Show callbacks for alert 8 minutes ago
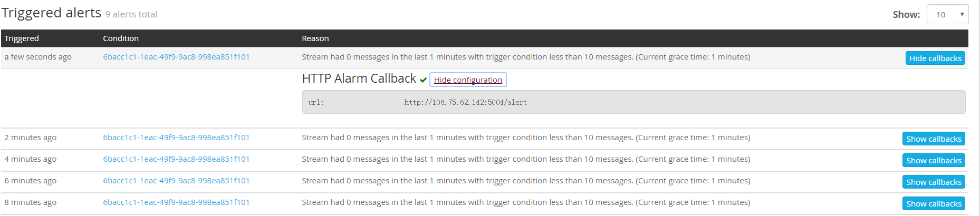980x216 pixels. (x=934, y=204)
